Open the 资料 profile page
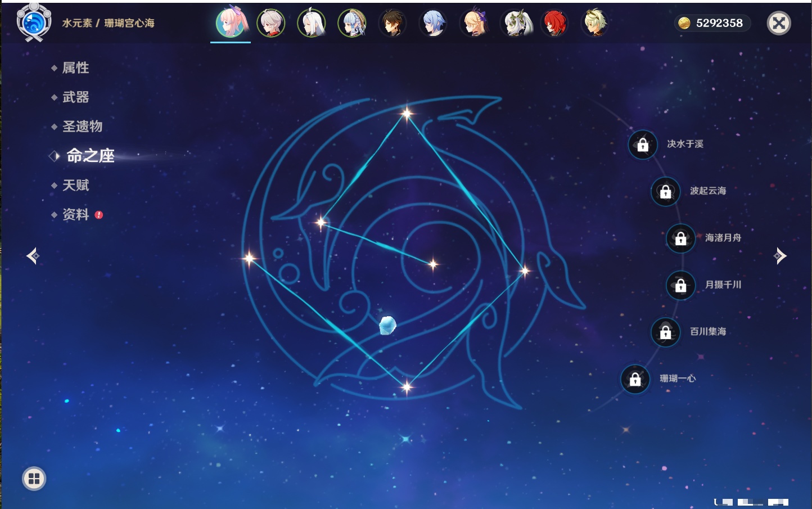Viewport: 812px width, 509px height. coord(75,214)
